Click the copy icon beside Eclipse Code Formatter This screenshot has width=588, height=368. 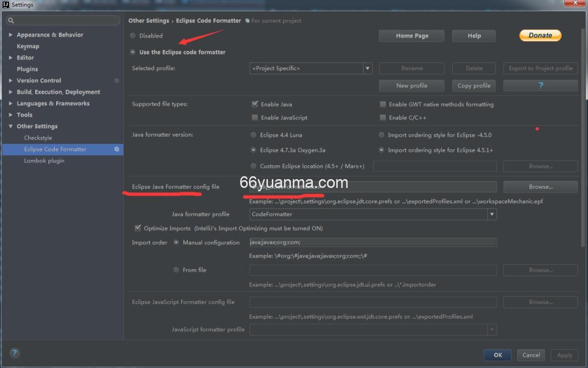pyautogui.click(x=117, y=149)
